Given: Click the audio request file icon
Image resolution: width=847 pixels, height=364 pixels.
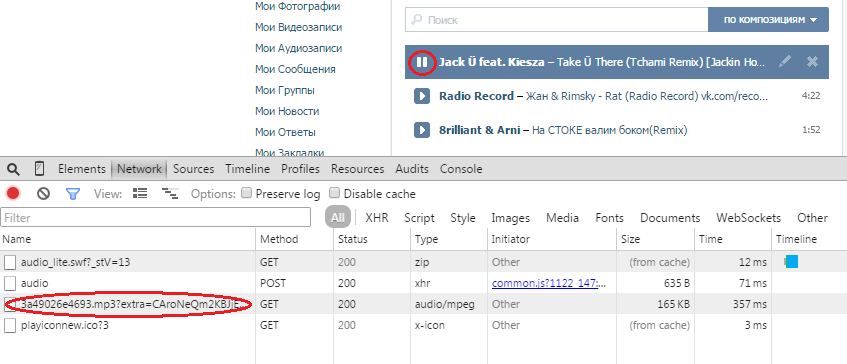Looking at the screenshot, I should 10,283.
